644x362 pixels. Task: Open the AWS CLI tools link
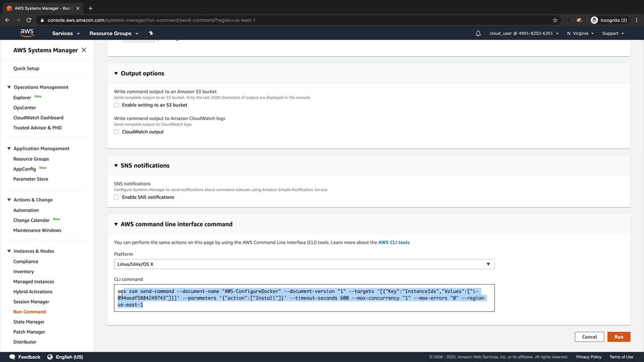(x=394, y=242)
